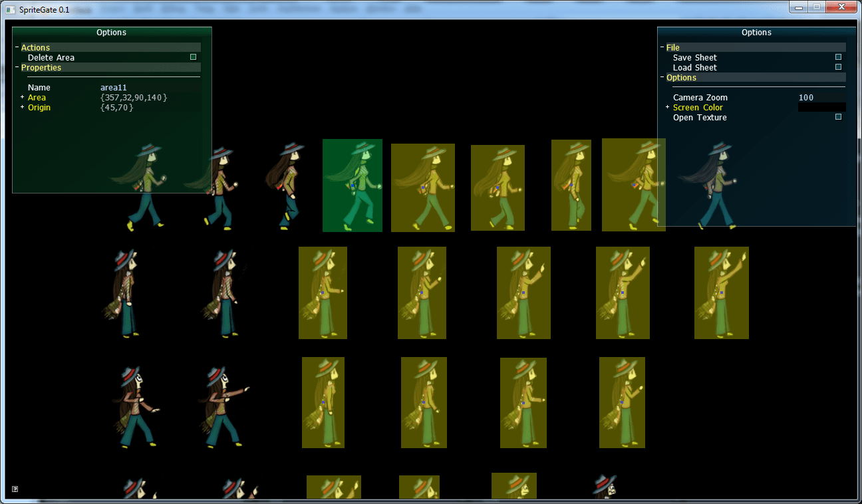The height and width of the screenshot is (504, 862).
Task: Toggle the Delete Area square button
Action: point(193,57)
